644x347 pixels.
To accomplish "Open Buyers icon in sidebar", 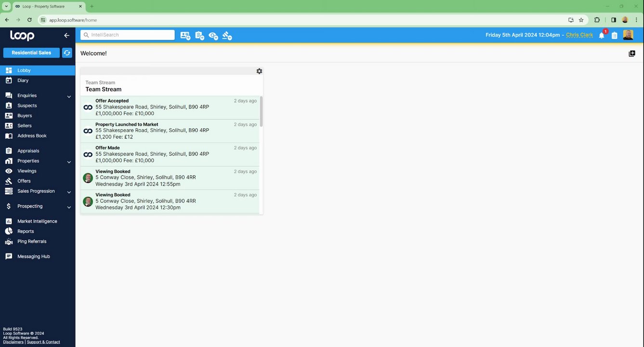I will (x=9, y=116).
